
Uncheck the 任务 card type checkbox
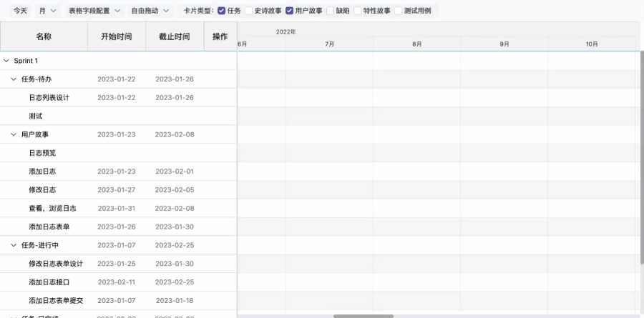221,11
